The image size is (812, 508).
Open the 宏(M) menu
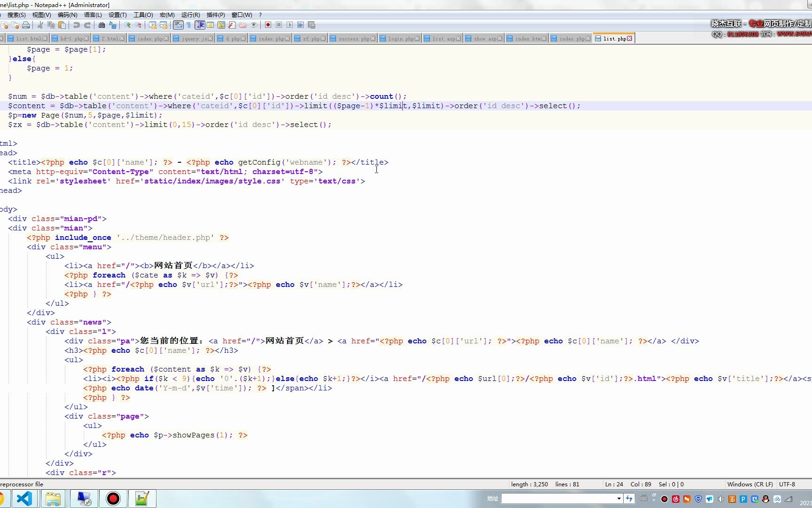(x=167, y=15)
